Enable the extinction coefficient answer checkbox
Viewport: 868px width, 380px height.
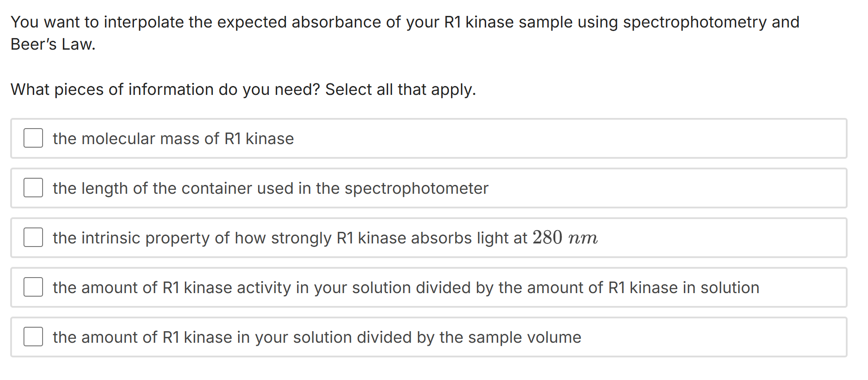coord(33,238)
